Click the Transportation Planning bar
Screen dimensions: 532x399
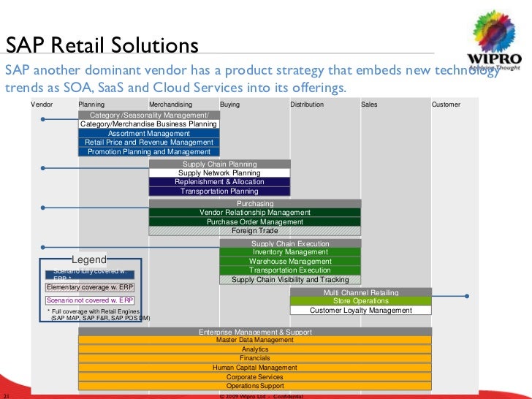point(219,191)
